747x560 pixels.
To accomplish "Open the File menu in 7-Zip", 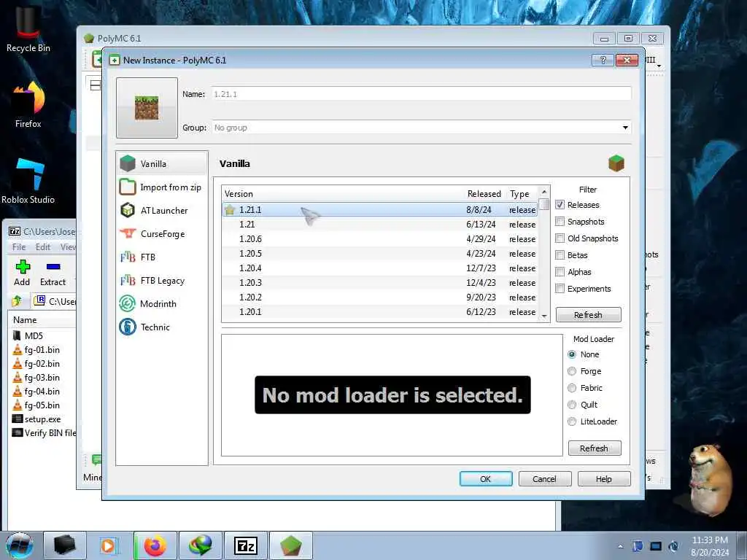I will click(x=19, y=246).
